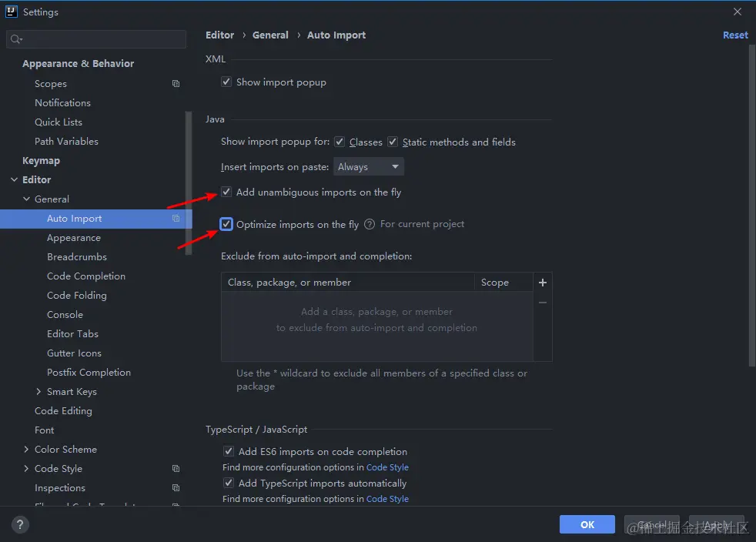Screen dimensions: 756x542
Task: Toggle Add unambiguous imports on the fly
Action: (x=226, y=192)
